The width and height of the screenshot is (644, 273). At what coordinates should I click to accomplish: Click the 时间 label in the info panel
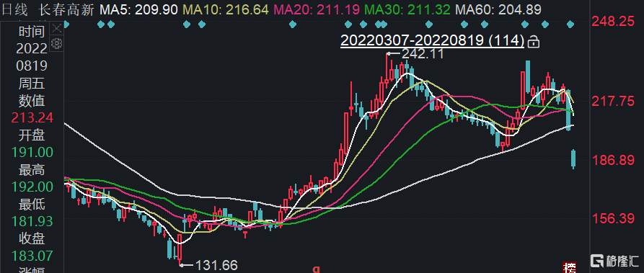pos(32,31)
